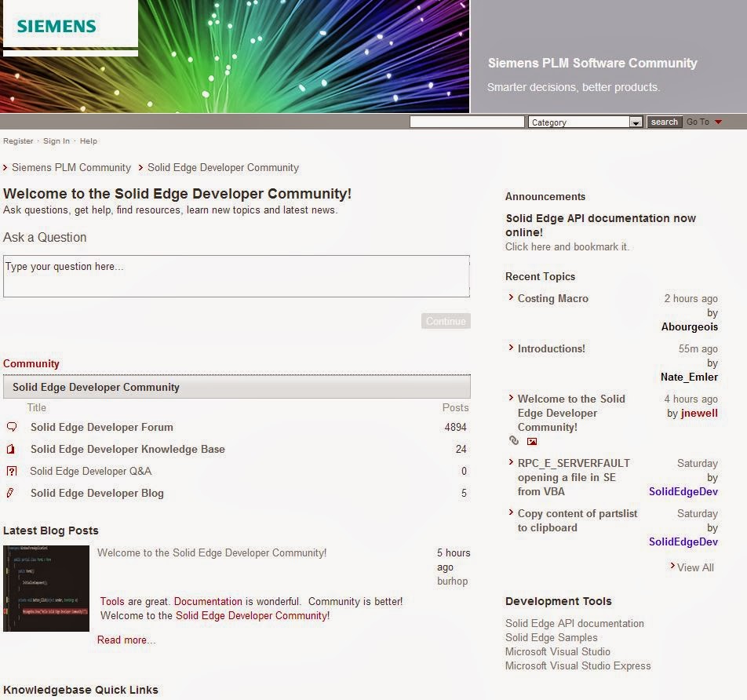Open the Costing Macro topic

click(553, 298)
